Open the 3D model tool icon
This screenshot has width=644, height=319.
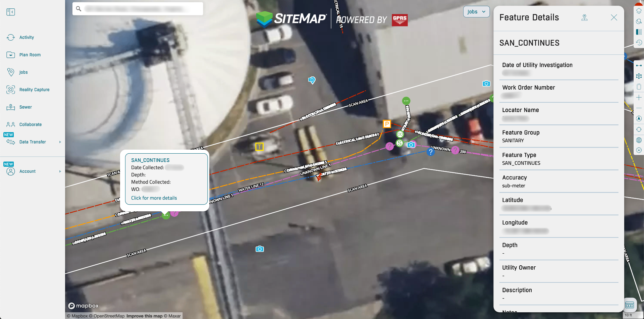coord(639,76)
